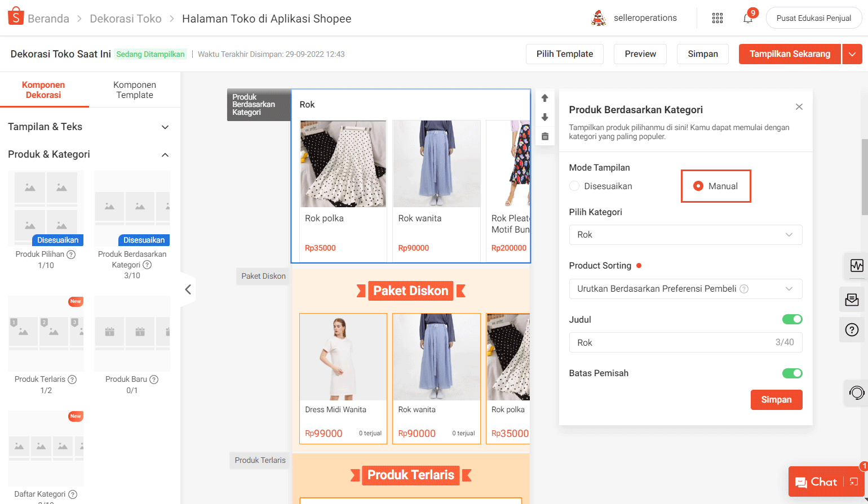868x504 pixels.
Task: Toggle the Judul switch off
Action: (x=792, y=319)
